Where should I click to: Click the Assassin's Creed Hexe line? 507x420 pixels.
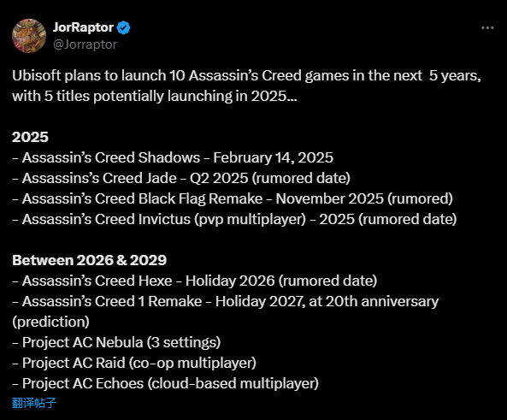195,281
